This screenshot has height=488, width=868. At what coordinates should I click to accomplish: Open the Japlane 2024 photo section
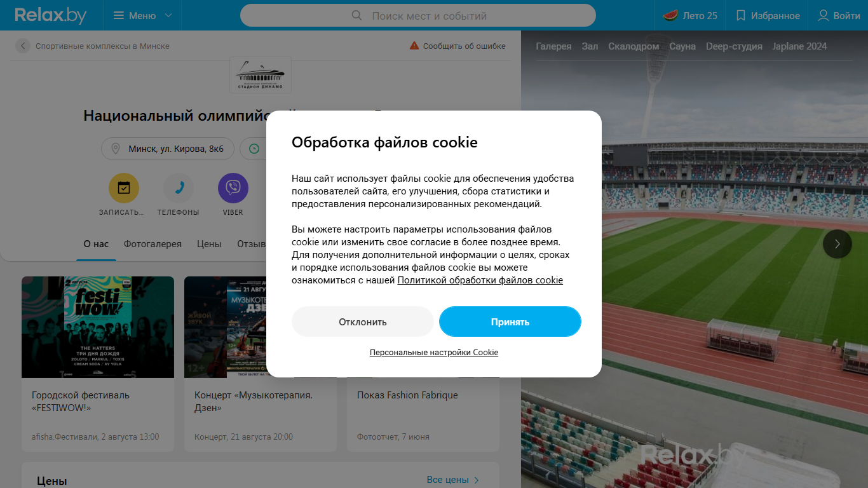coord(800,46)
